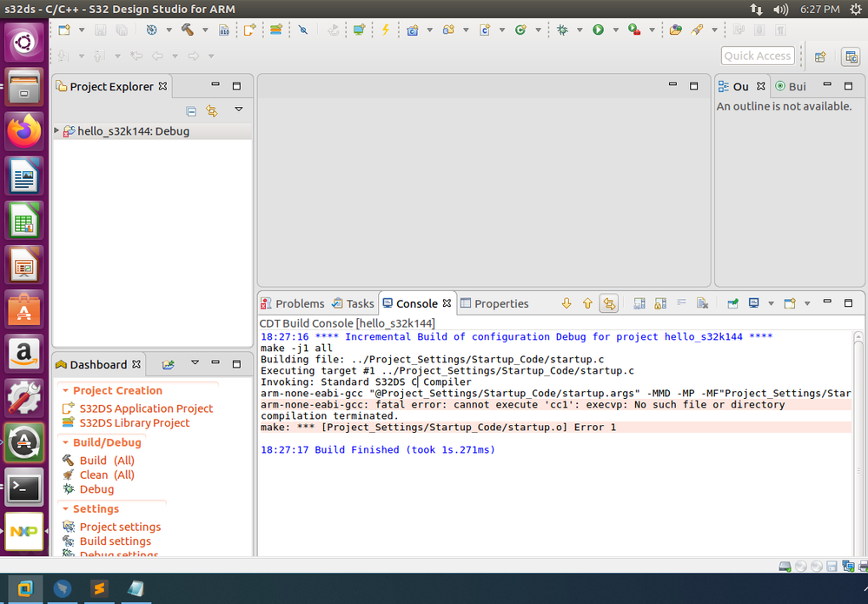This screenshot has width=868, height=604.
Task: Select the C/C++ perspective button
Action: [x=851, y=56]
